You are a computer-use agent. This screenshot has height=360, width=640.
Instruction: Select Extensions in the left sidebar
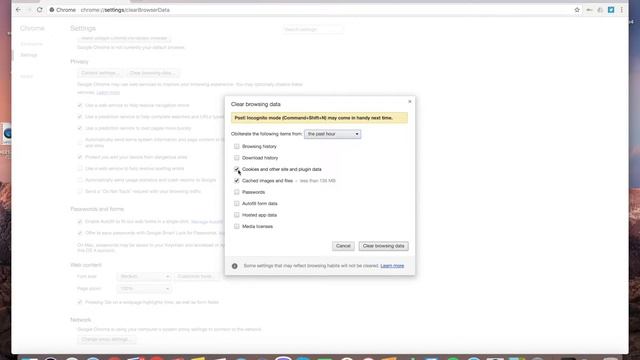point(31,44)
